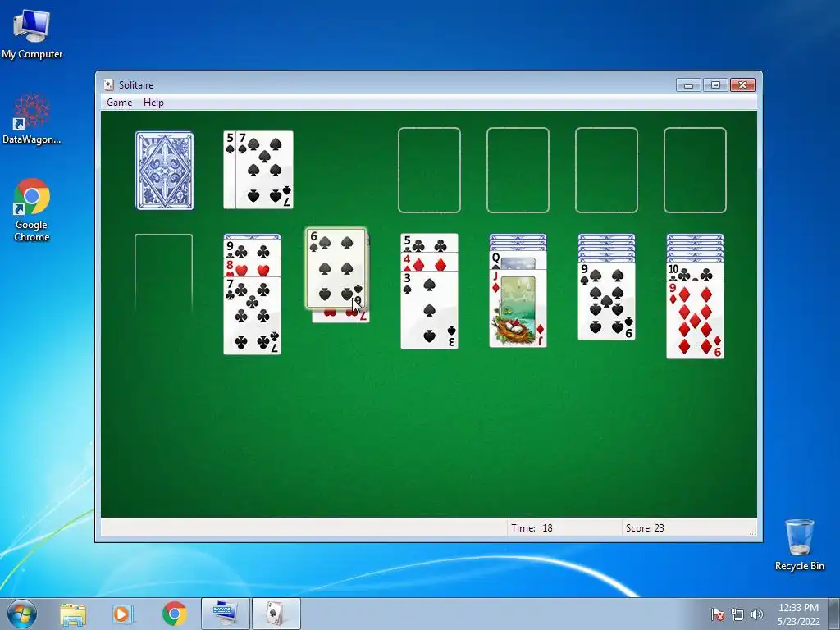Select the 10 of clubs card
The width and height of the screenshot is (840, 630).
(695, 272)
